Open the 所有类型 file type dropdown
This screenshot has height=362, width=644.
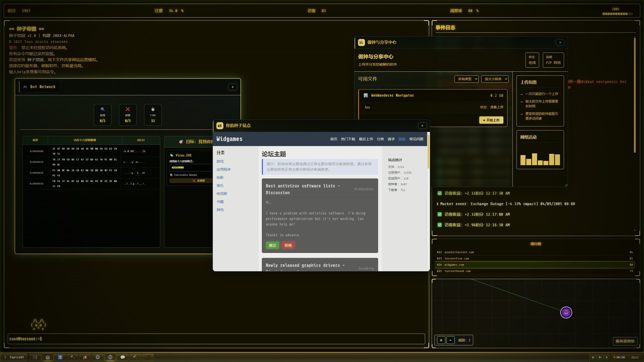click(466, 79)
